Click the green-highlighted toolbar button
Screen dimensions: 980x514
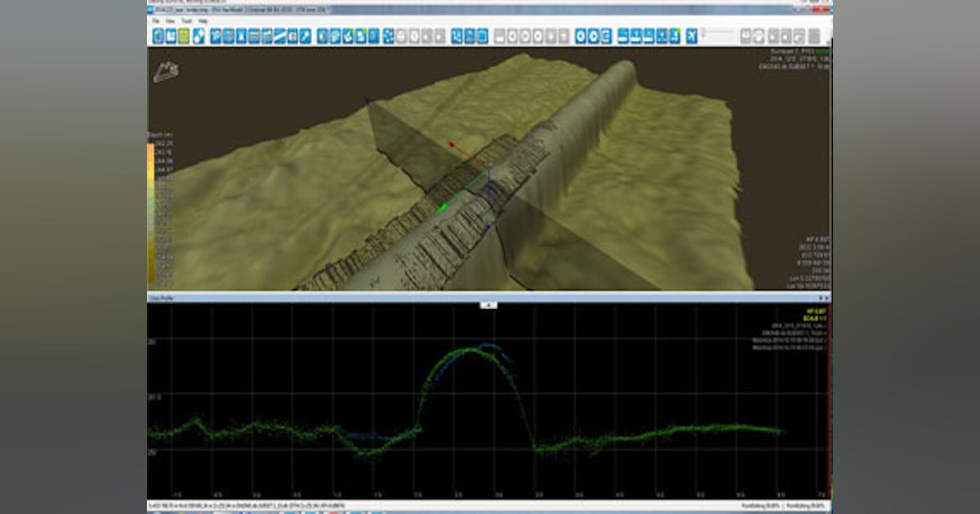(x=185, y=36)
